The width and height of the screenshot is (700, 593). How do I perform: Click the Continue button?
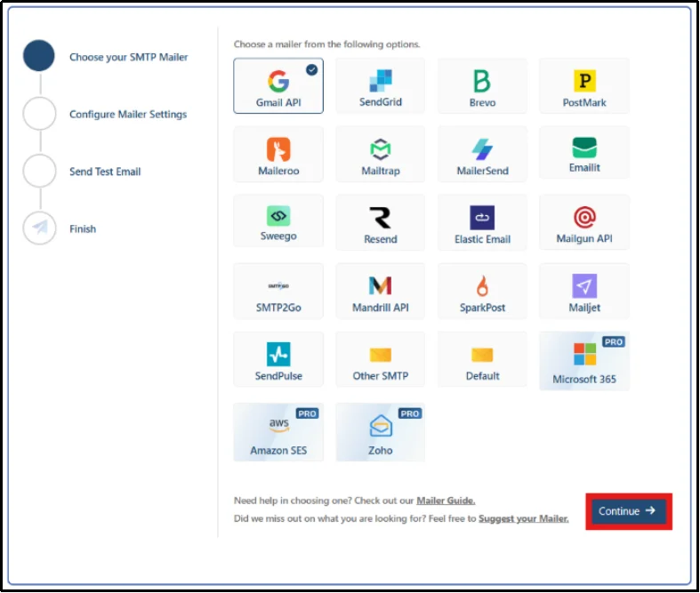(629, 511)
